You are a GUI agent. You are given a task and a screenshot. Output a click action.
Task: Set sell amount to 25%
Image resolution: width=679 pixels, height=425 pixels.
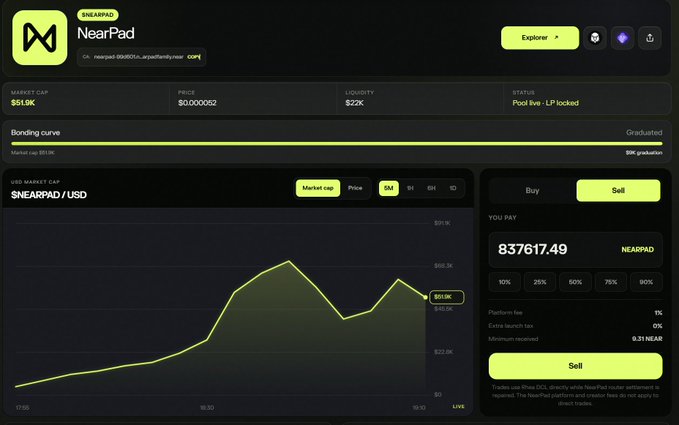[540, 282]
